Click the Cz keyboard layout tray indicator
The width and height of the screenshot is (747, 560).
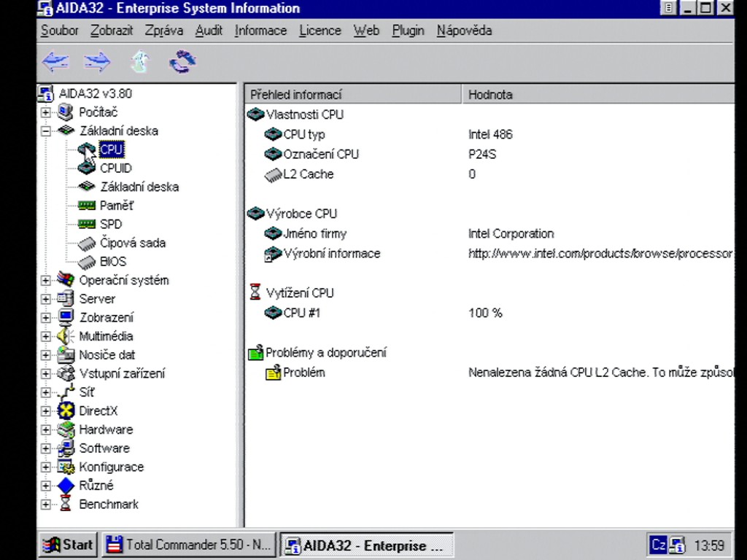tap(659, 545)
